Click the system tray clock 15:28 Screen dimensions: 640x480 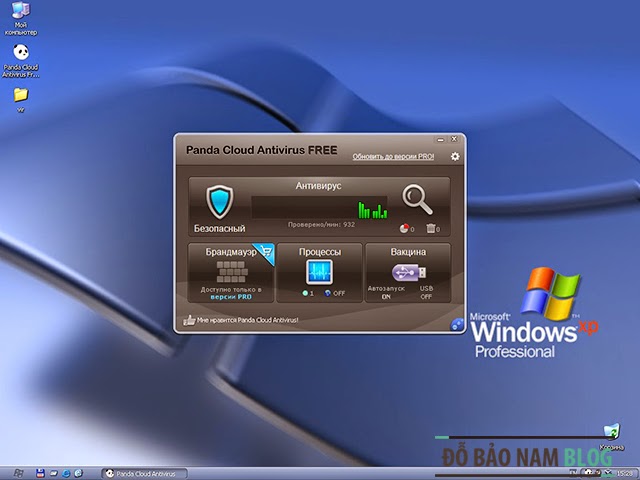coord(624,473)
